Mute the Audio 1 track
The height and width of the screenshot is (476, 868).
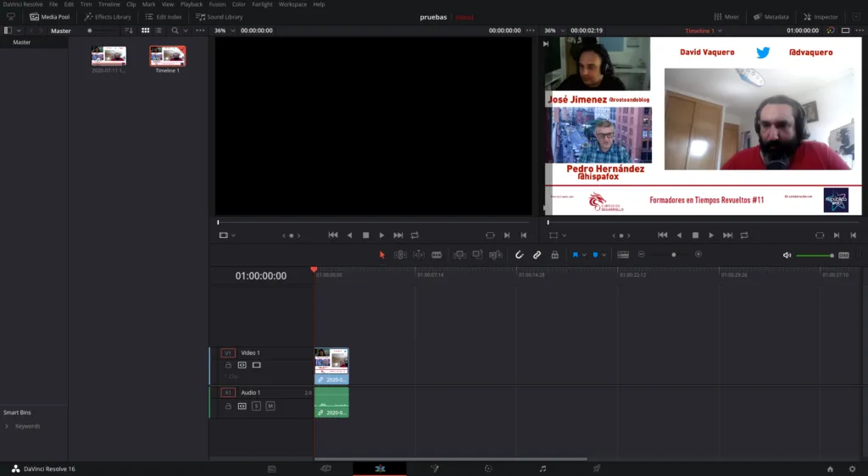pos(270,407)
